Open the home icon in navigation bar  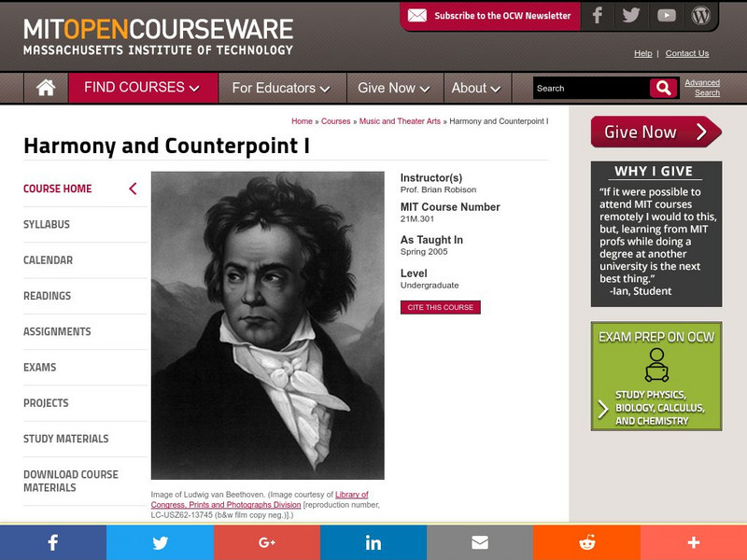(x=46, y=88)
